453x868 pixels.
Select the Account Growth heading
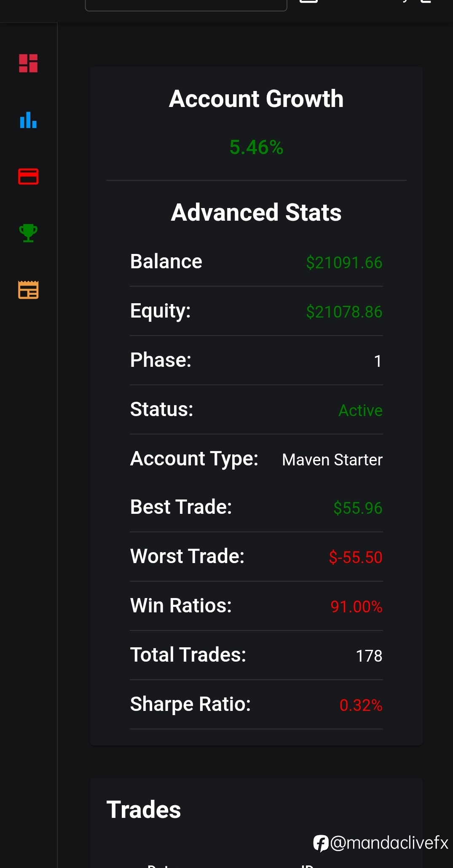pos(256,99)
